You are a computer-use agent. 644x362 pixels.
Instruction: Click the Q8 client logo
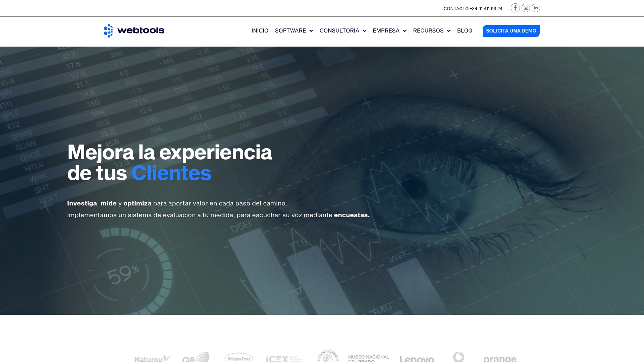click(x=196, y=357)
